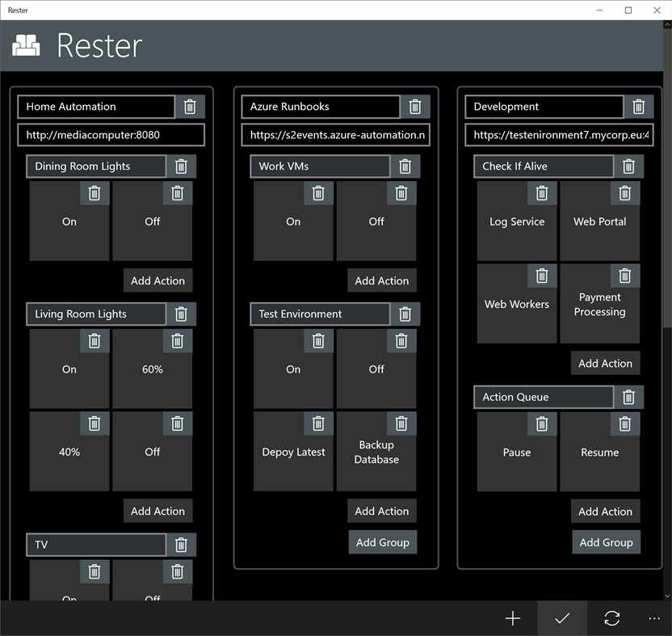The image size is (672, 636).
Task: Click the Development group name field
Action: 543,106
